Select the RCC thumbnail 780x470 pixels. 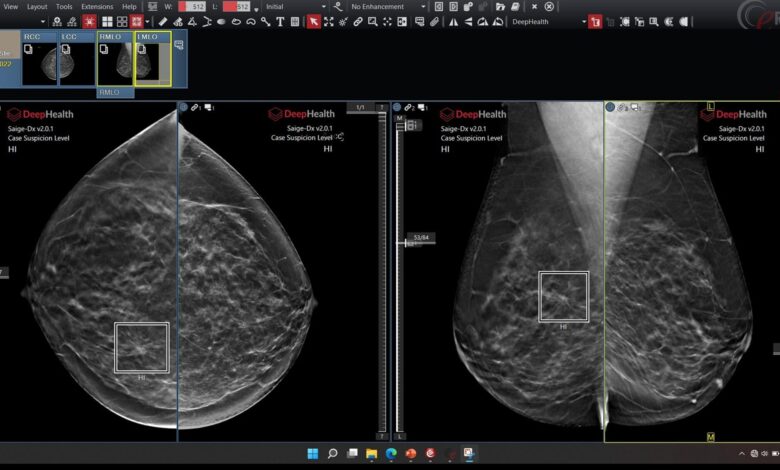(40, 59)
